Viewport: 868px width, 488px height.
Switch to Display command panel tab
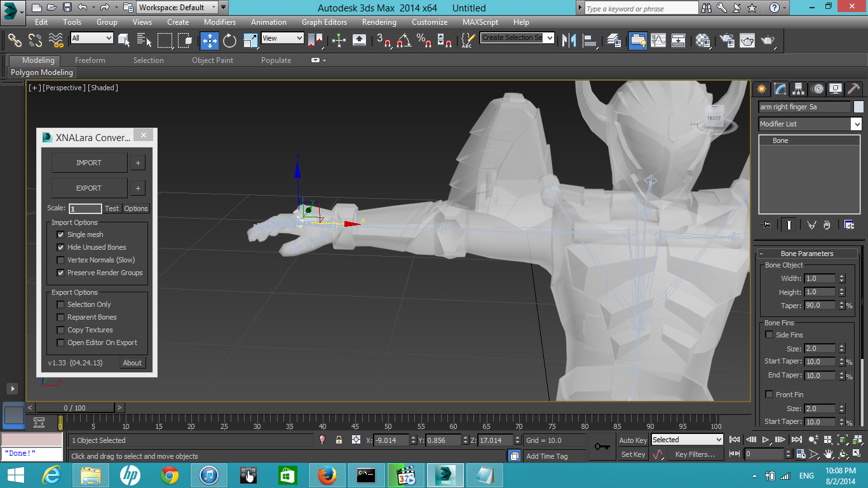pyautogui.click(x=836, y=88)
